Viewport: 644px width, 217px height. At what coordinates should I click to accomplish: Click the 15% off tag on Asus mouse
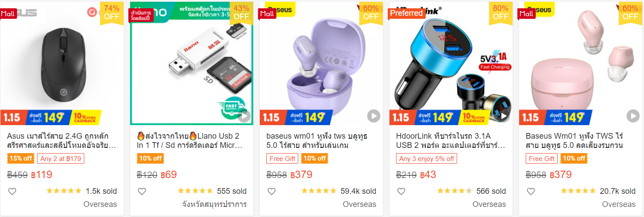pyautogui.click(x=21, y=158)
